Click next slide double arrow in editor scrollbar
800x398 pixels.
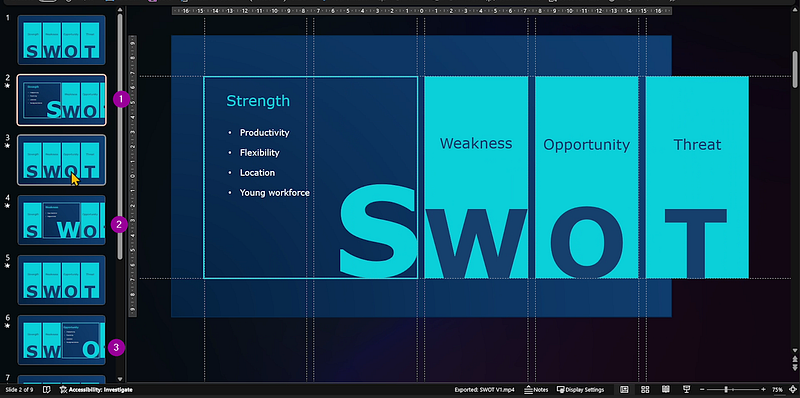[x=795, y=368]
